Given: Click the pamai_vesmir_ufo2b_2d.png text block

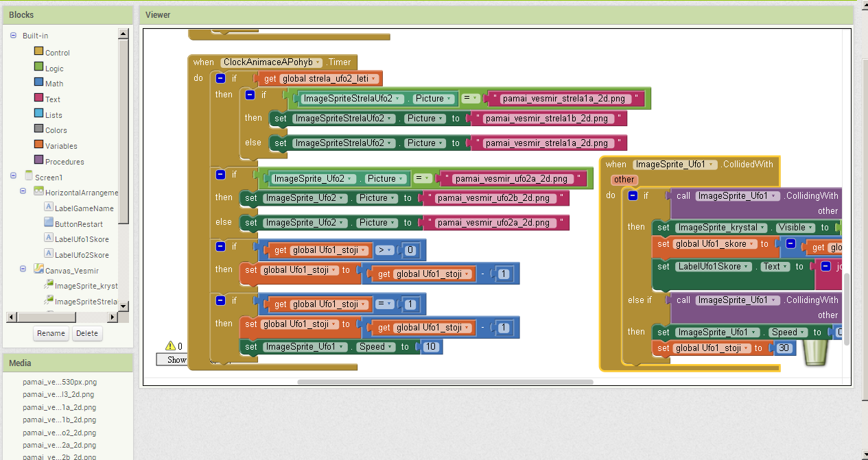Looking at the screenshot, I should pos(496,198).
